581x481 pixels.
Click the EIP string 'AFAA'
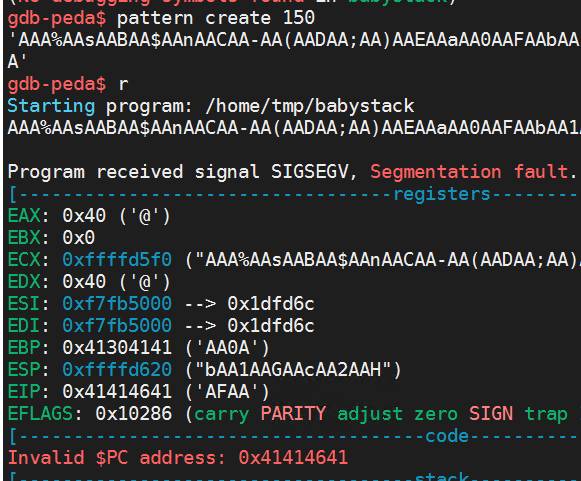[x=228, y=392]
